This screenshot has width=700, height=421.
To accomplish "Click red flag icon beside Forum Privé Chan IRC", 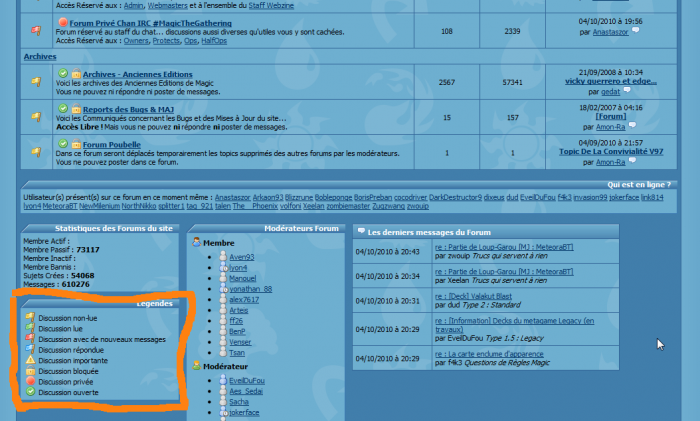I will [x=36, y=30].
